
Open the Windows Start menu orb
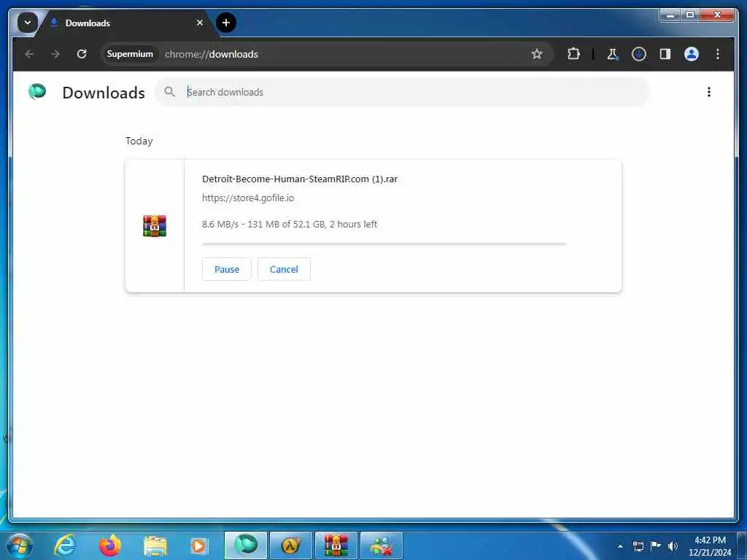[x=20, y=545]
